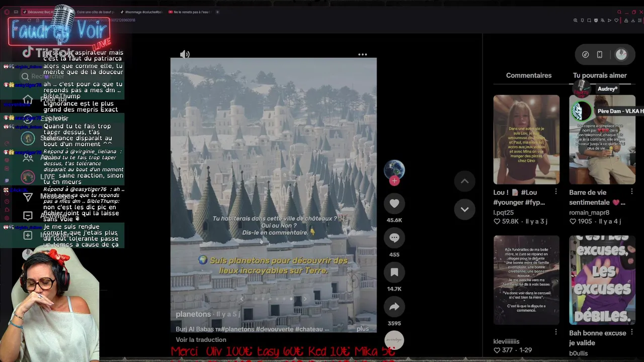This screenshot has height=362, width=644.
Task: Open comments via the 455 bubble icon
Action: pos(394,238)
